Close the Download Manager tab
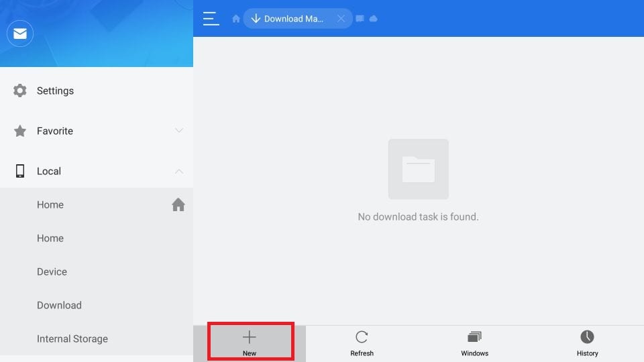The width and height of the screenshot is (644, 362). coord(341,19)
